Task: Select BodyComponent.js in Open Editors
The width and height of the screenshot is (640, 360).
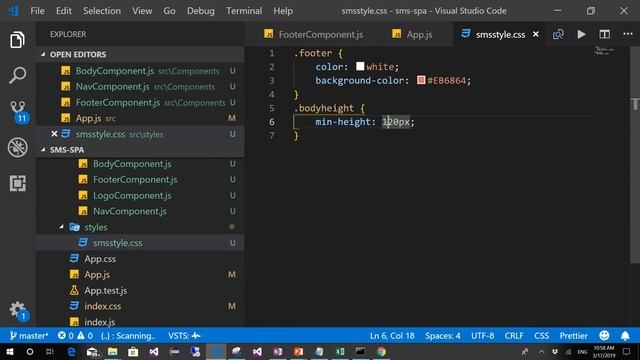Action: click(140, 71)
